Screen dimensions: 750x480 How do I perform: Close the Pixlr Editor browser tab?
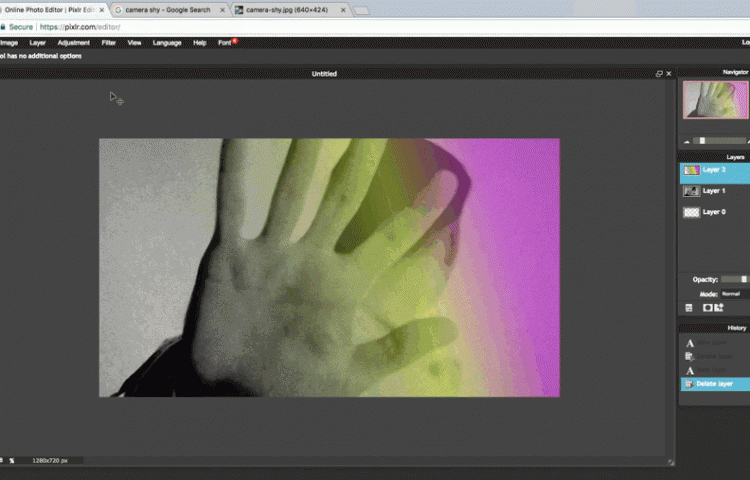[101, 10]
